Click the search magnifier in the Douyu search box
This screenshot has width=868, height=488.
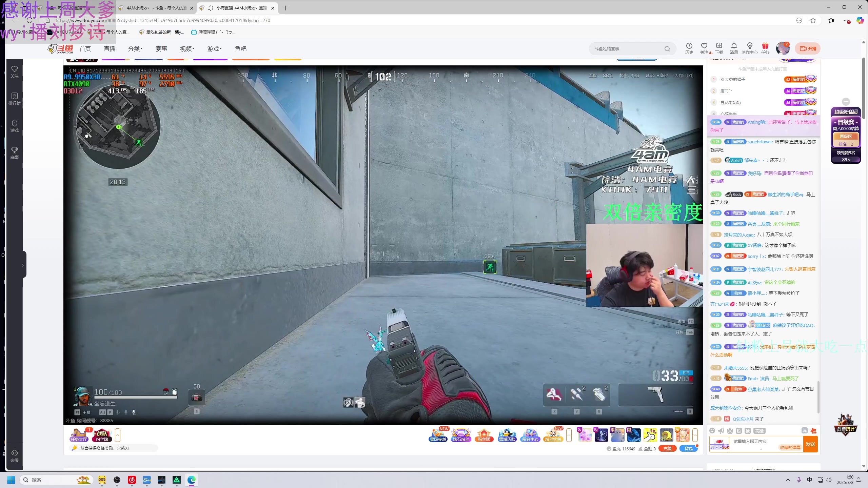click(667, 49)
